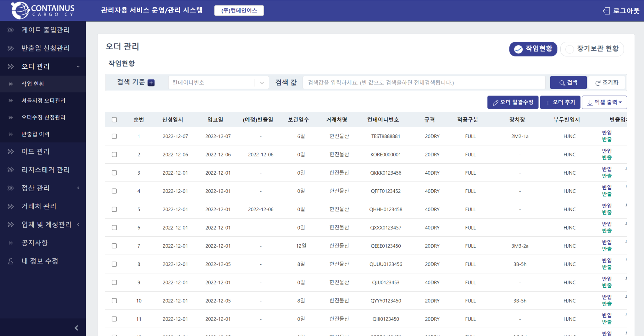The width and height of the screenshot is (644, 336).
Task: Open the 엑셀 출력 dropdown button
Action: pyautogui.click(x=604, y=102)
